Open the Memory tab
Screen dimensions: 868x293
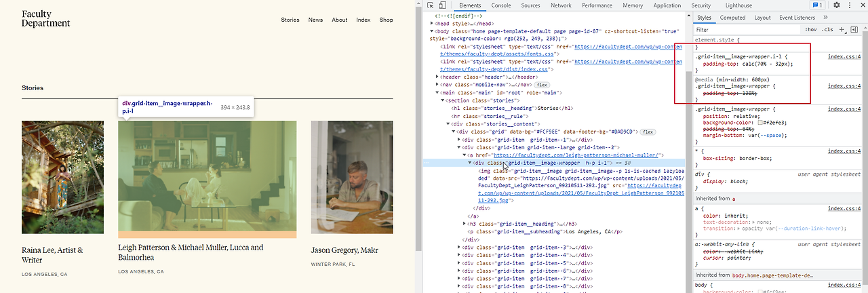(x=633, y=5)
